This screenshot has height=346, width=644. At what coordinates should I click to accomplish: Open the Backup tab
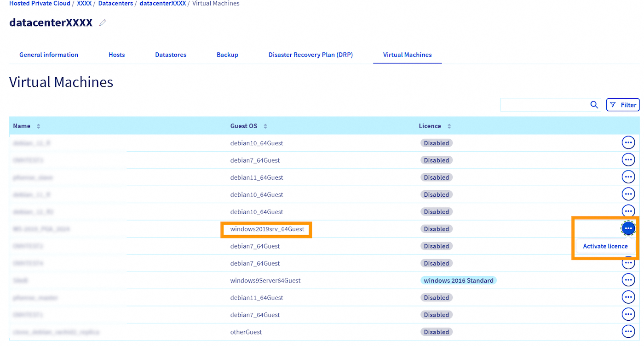tap(227, 55)
